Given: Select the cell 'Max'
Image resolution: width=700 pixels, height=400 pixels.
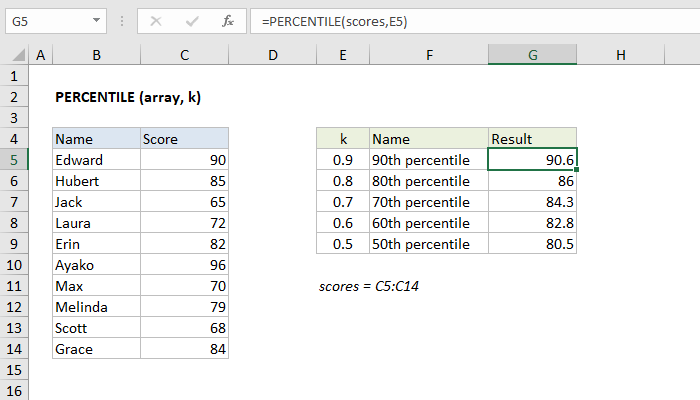Looking at the screenshot, I should point(96,286).
